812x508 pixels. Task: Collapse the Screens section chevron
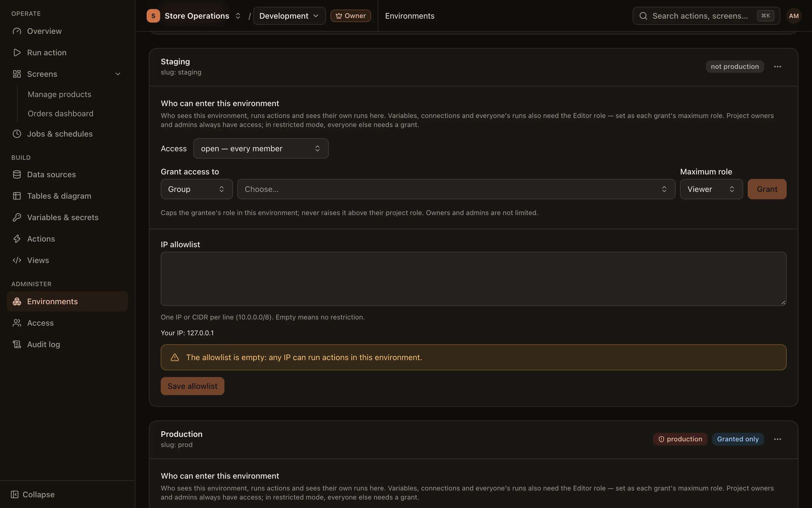[118, 74]
